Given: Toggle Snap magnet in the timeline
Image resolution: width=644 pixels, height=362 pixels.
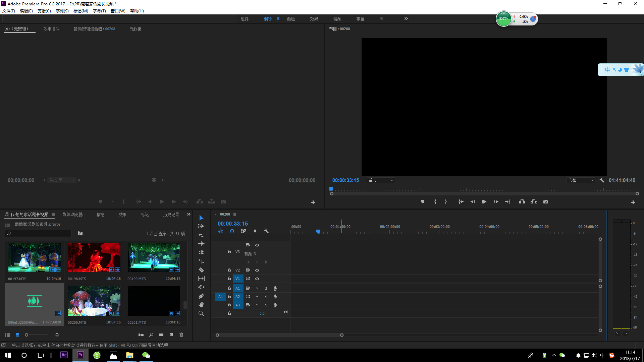Looking at the screenshot, I should click(232, 231).
